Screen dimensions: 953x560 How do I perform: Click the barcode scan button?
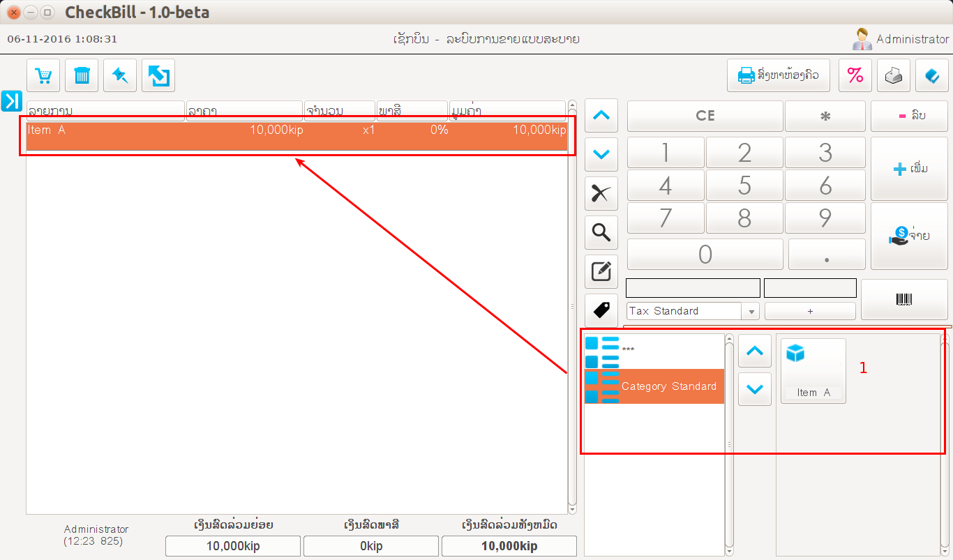click(903, 300)
